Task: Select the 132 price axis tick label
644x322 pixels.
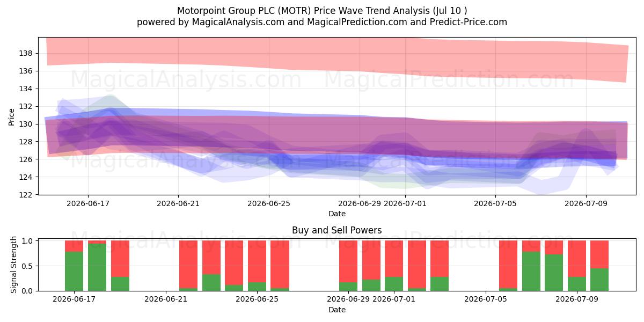Action: [25, 106]
